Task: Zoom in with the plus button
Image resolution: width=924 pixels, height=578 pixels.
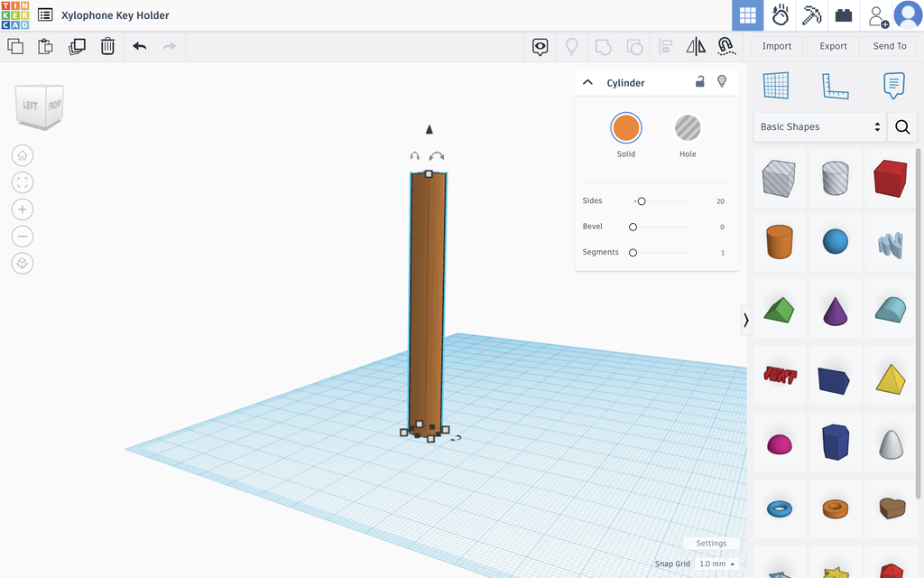Action: [23, 210]
